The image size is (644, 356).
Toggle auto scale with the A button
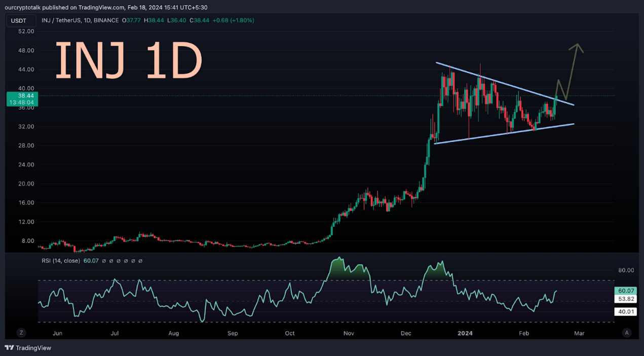[627, 333]
